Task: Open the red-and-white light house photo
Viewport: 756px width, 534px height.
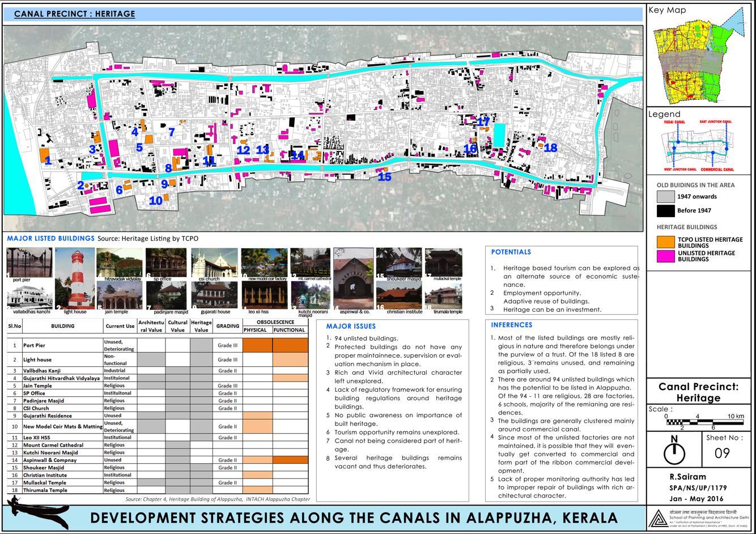Action: [x=75, y=278]
